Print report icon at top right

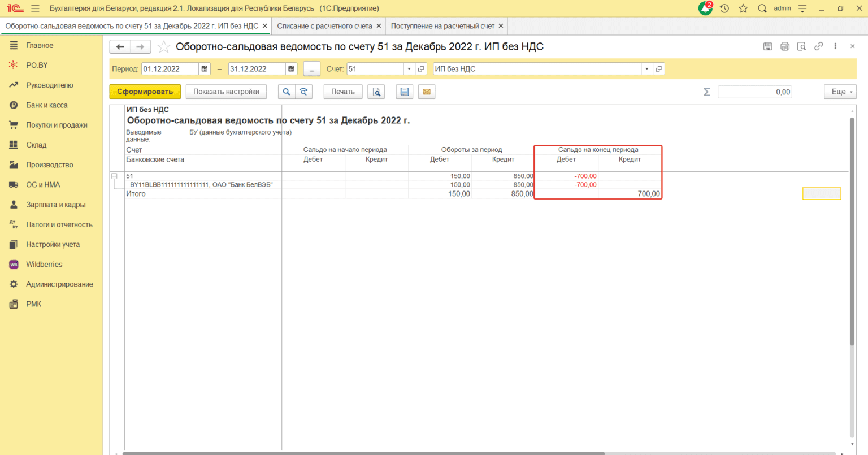click(784, 46)
